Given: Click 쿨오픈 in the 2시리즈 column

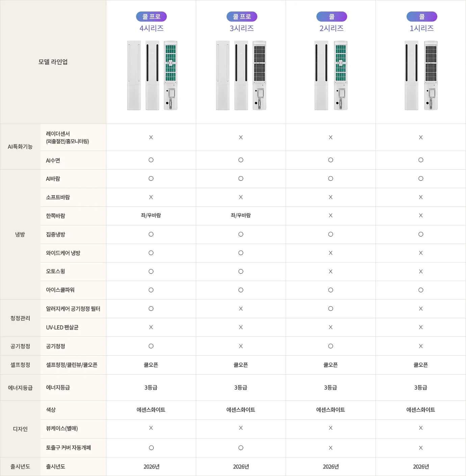Looking at the screenshot, I should pos(331,365).
